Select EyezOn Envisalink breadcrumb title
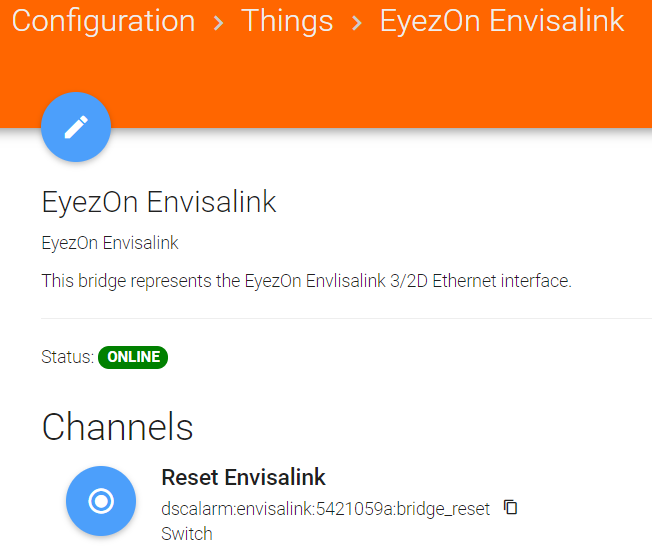Screen dimensions: 652x553 click(502, 21)
